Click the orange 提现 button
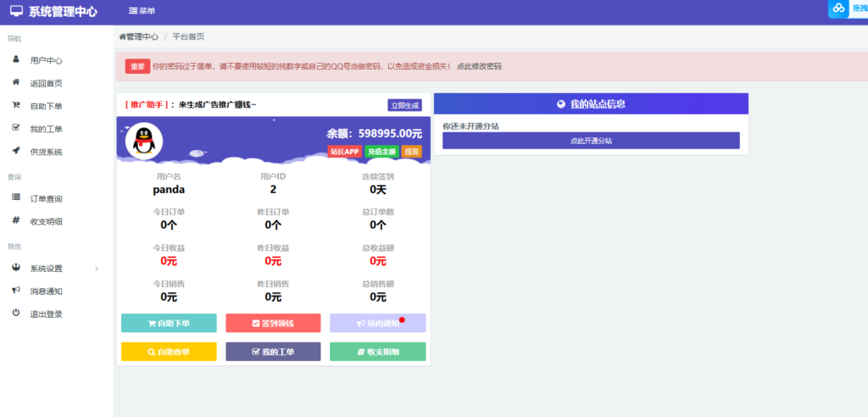Screen dimensions: 868x417 (x=411, y=152)
